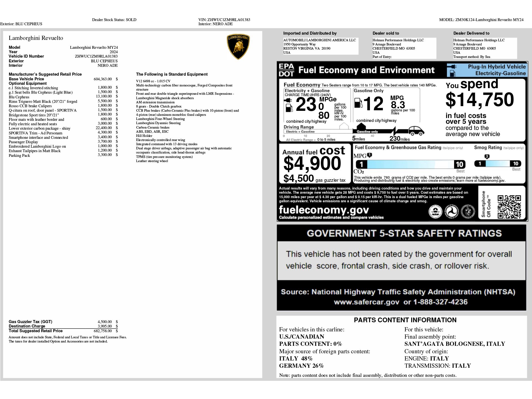Click the Base Vehicle Price line
The height and width of the screenshot is (399, 532).
[x=26, y=79]
